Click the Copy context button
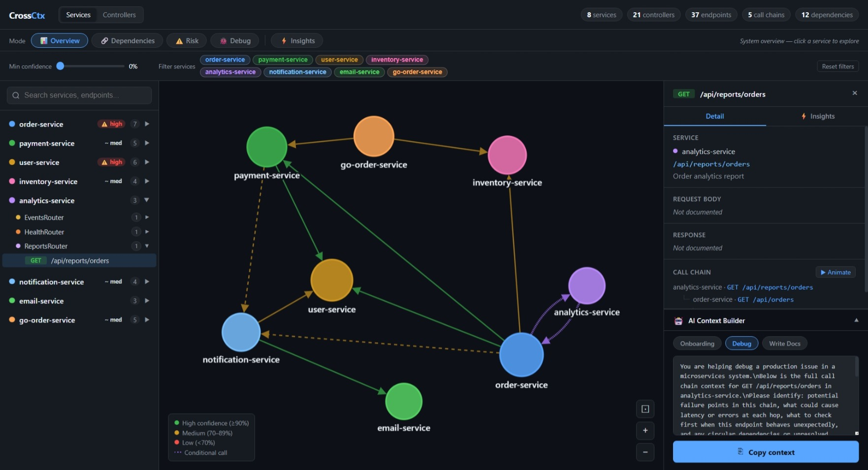 point(766,452)
